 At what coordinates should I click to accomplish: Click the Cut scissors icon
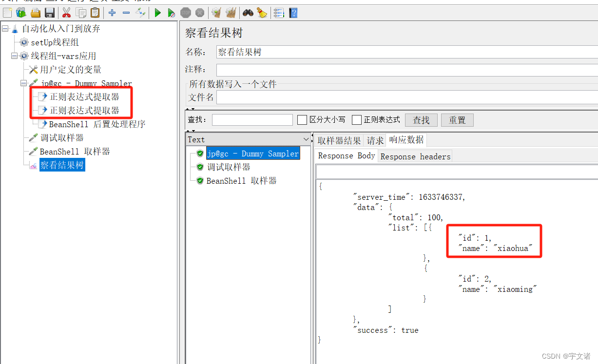(66, 13)
